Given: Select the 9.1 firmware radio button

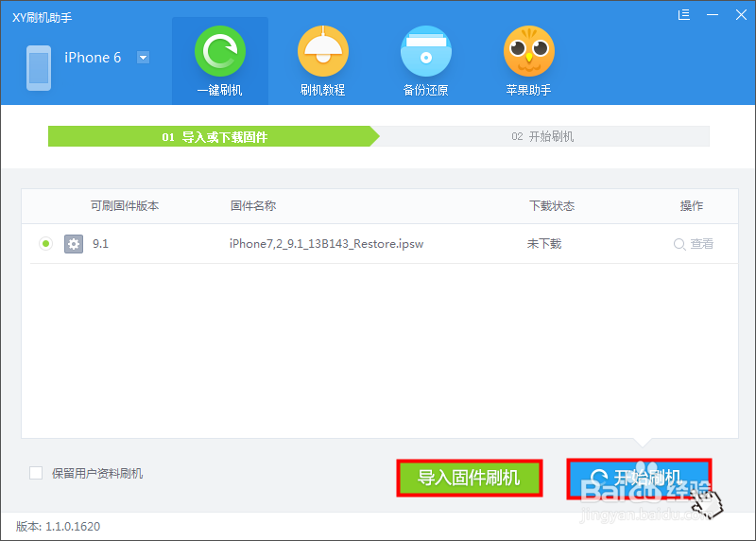Looking at the screenshot, I should (45, 244).
